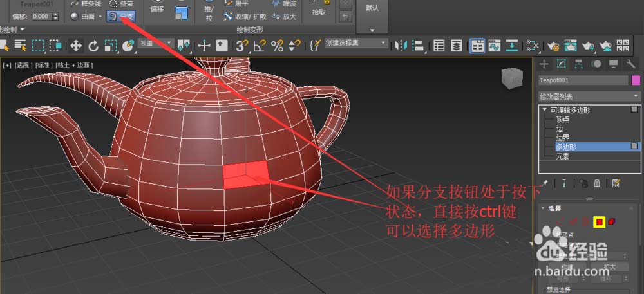Open the Schematic View icon
Screen dimensions: 644x294
(x=512, y=46)
